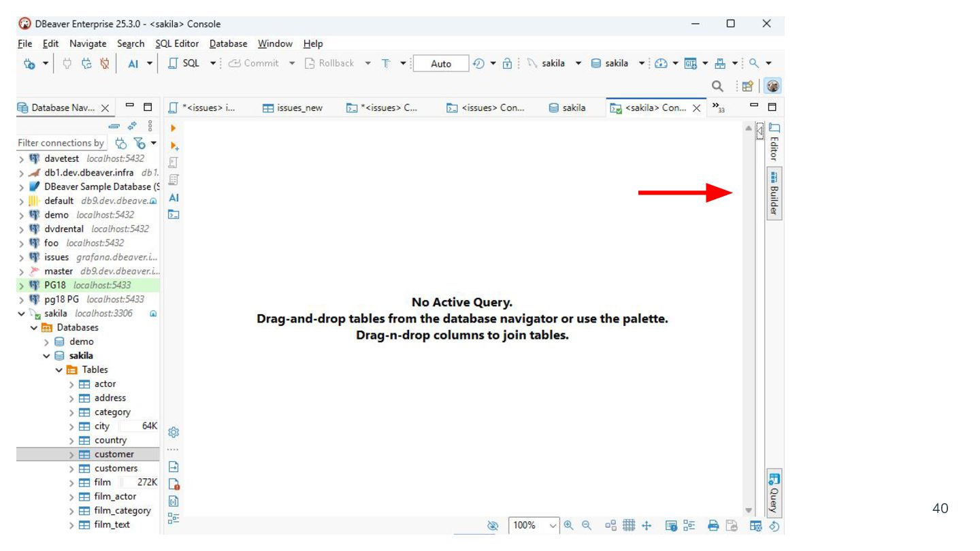Collapse the sakila Tables folder

pyautogui.click(x=60, y=370)
